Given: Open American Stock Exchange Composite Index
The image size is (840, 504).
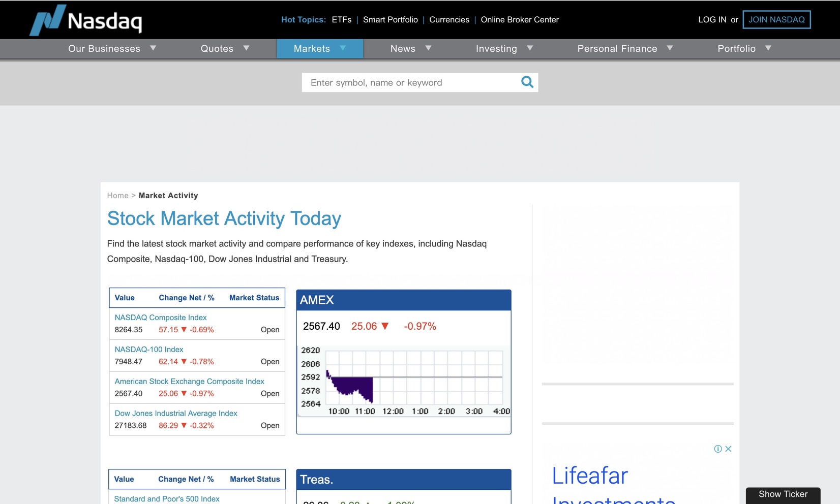Looking at the screenshot, I should point(189,382).
